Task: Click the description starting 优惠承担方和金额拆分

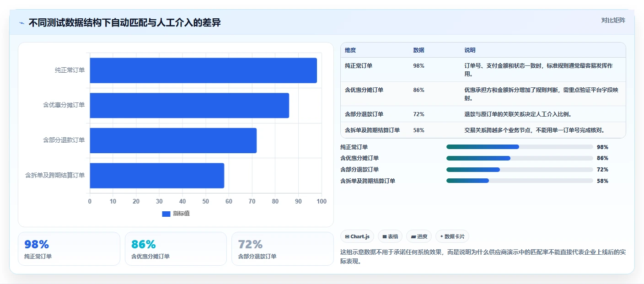Action: click(541, 94)
